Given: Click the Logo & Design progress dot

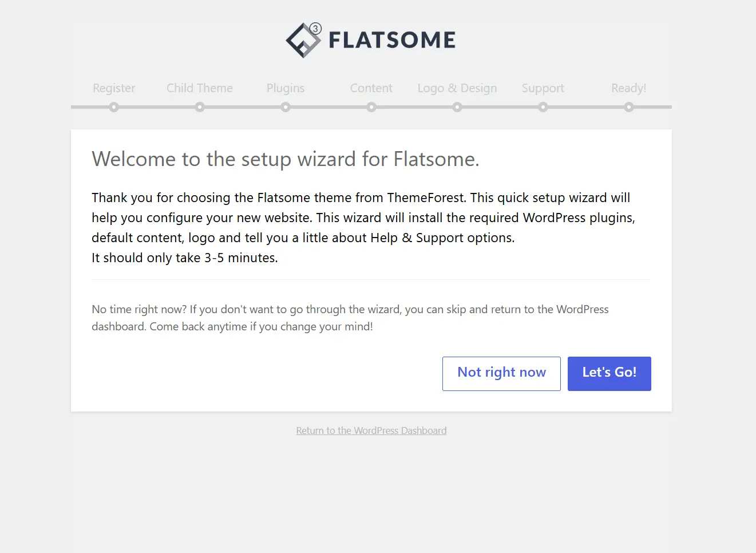Looking at the screenshot, I should click(457, 107).
